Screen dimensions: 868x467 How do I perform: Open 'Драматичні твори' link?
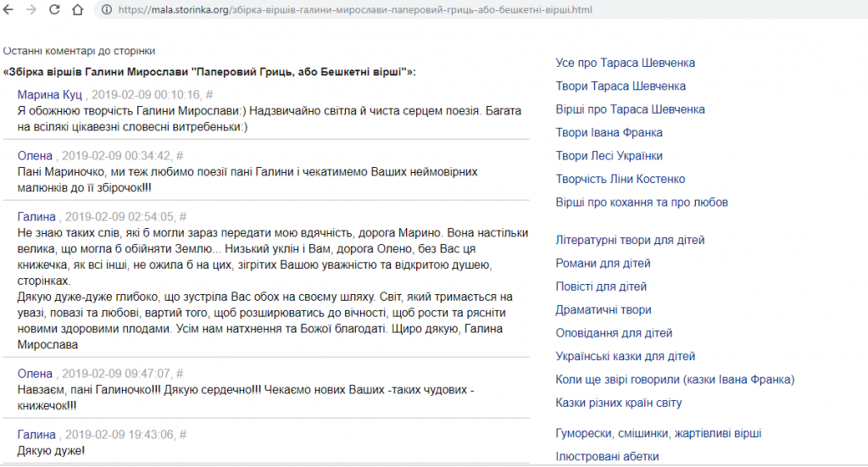tap(604, 310)
